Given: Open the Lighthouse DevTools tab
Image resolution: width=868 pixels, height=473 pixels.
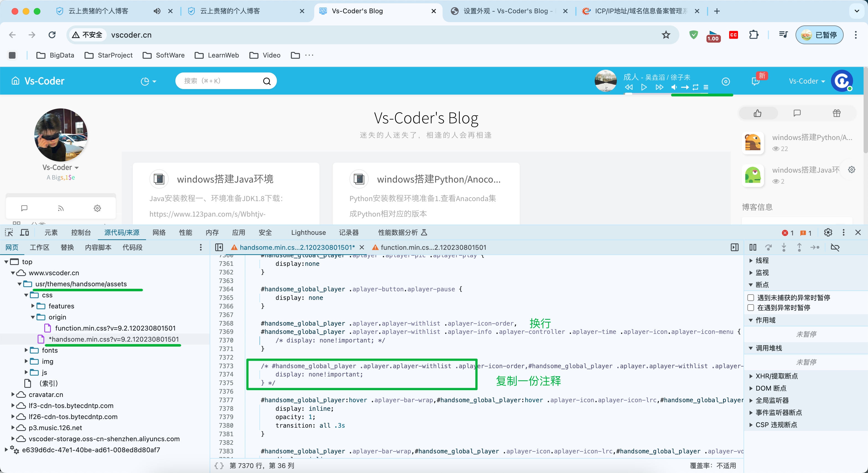Looking at the screenshot, I should 308,232.
